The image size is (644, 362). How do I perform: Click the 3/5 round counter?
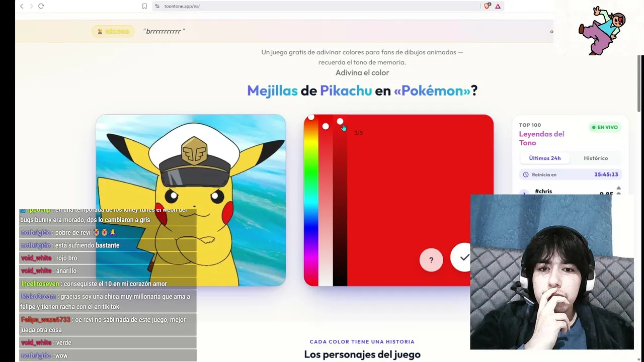358,133
